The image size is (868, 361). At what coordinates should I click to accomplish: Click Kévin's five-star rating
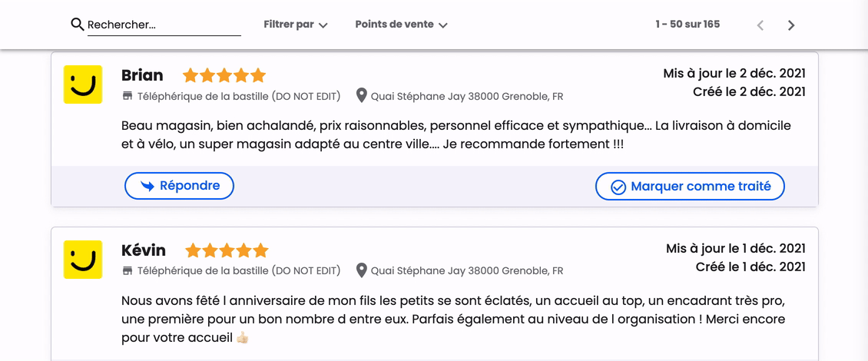(x=227, y=250)
